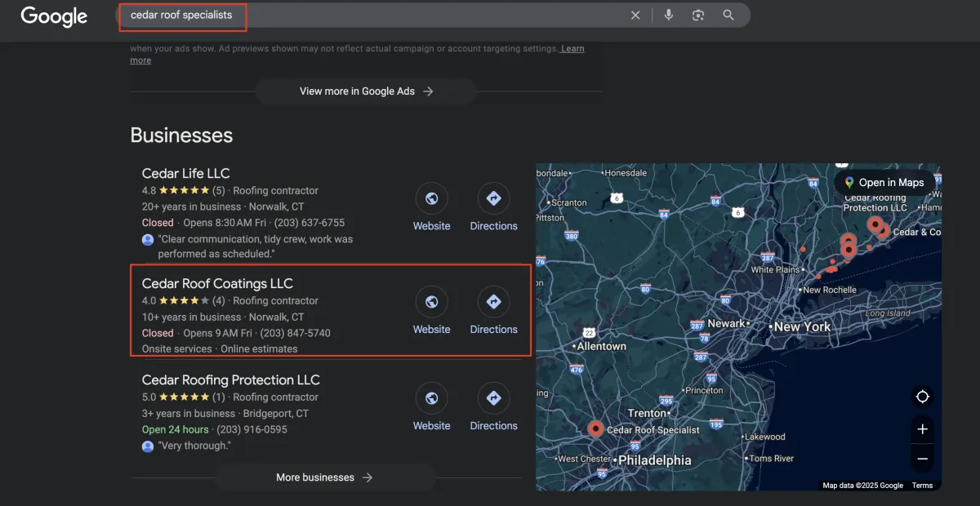Select Cedar Roof Specialist map pin near Philadelphia
The height and width of the screenshot is (506, 980).
595,428
